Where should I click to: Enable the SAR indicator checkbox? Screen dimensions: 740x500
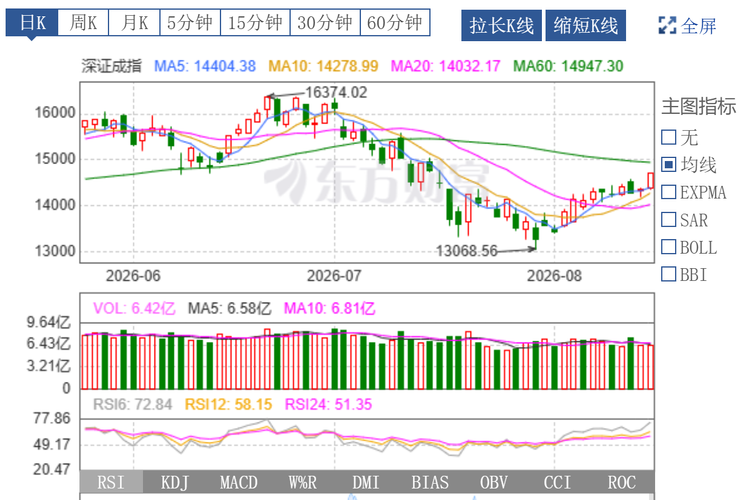(x=669, y=220)
